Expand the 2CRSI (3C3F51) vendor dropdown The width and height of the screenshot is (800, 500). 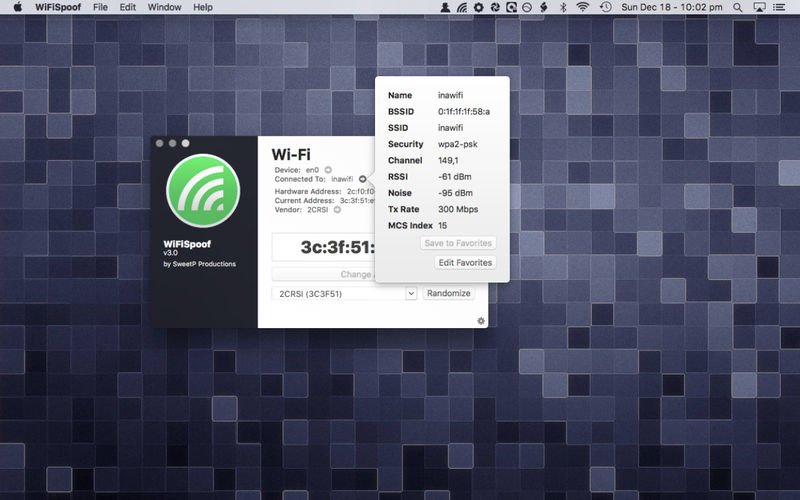(x=410, y=294)
